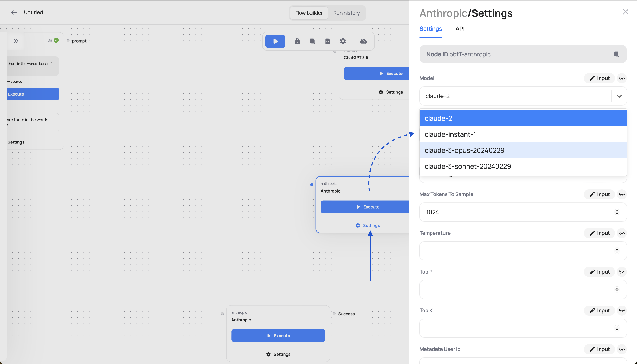Image resolution: width=637 pixels, height=364 pixels.
Task: Click the 'are there in the words' text box
Action: 33,122
